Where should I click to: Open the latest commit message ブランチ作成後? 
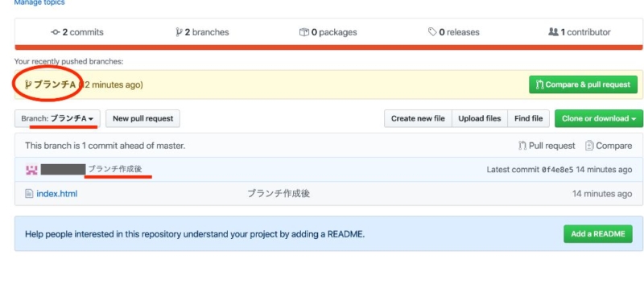pos(115,169)
